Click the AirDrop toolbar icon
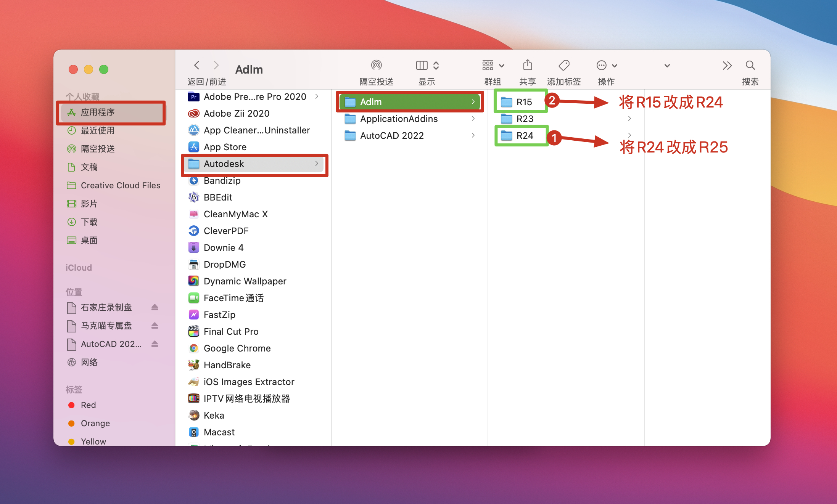The height and width of the screenshot is (504, 837). pos(376,65)
